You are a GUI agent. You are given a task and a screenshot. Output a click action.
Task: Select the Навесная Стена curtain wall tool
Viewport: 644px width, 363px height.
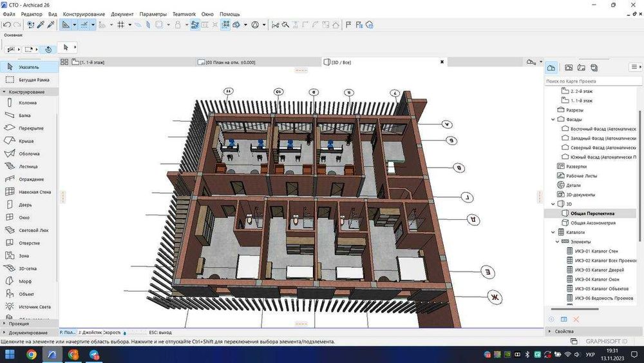29,192
